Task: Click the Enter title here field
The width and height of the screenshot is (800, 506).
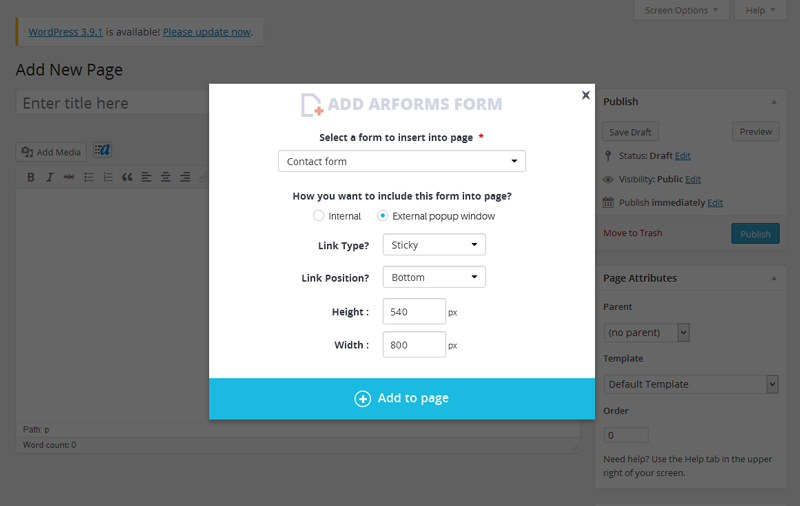Action: 112,103
